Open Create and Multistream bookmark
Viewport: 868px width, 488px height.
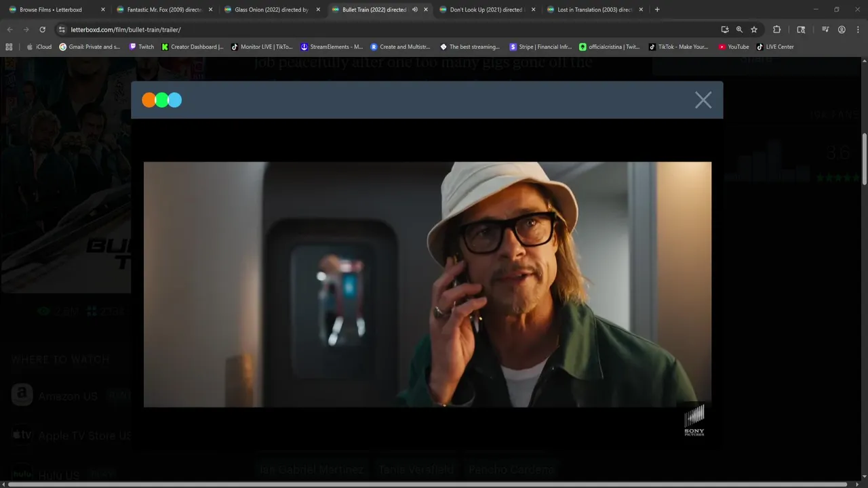tap(400, 47)
